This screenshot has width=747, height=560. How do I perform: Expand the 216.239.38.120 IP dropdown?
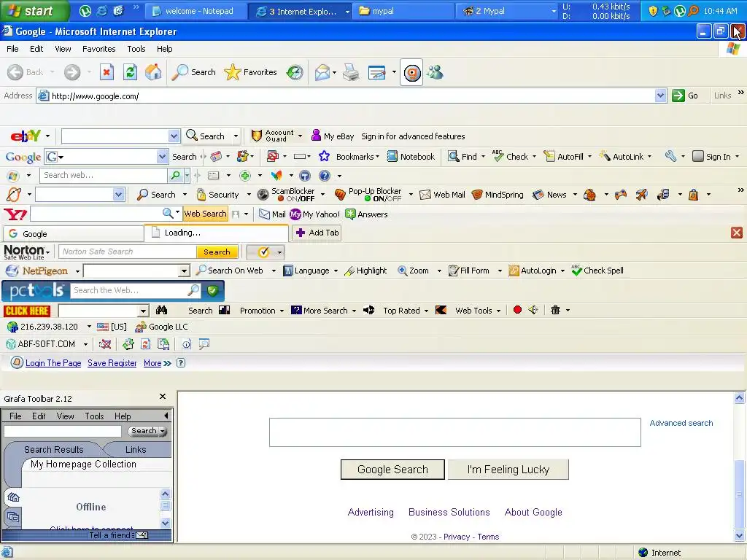89,327
